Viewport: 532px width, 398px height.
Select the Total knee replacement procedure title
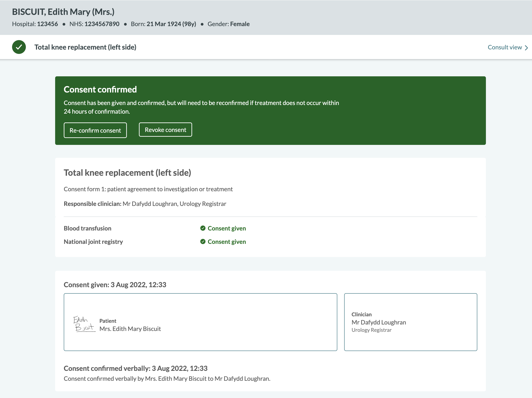click(x=128, y=173)
